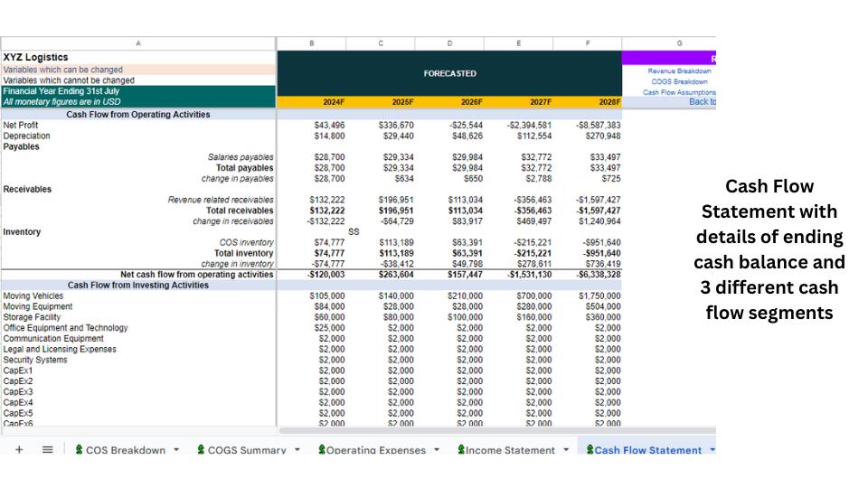Open the COS Breakdown tab dropdown arrow

(x=176, y=449)
